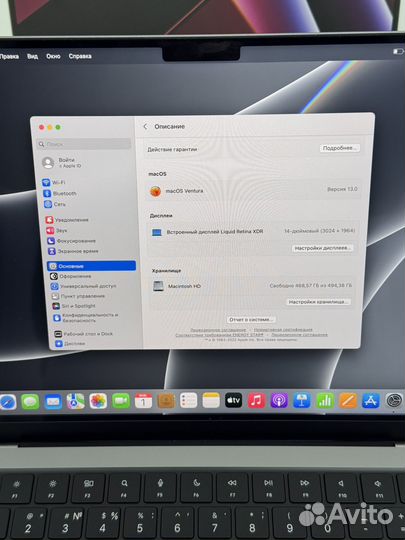
Task: Open the Нормативная сертификация link
Action: click(283, 330)
